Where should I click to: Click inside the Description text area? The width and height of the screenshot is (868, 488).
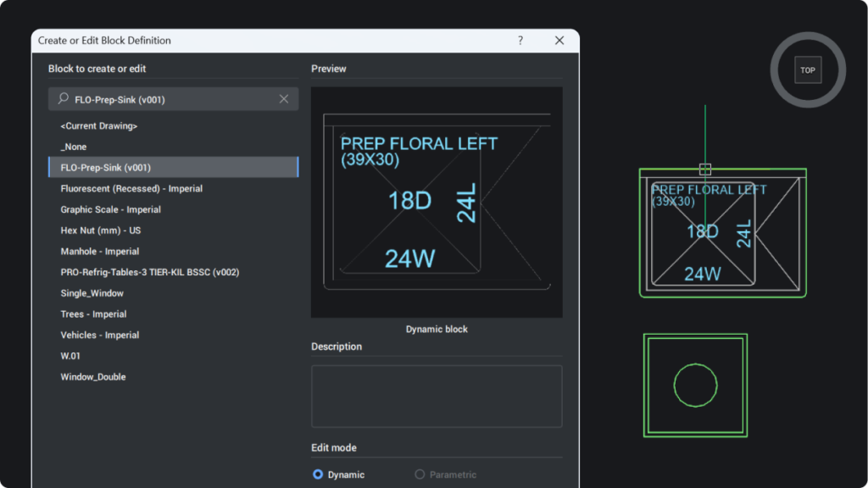pos(437,396)
